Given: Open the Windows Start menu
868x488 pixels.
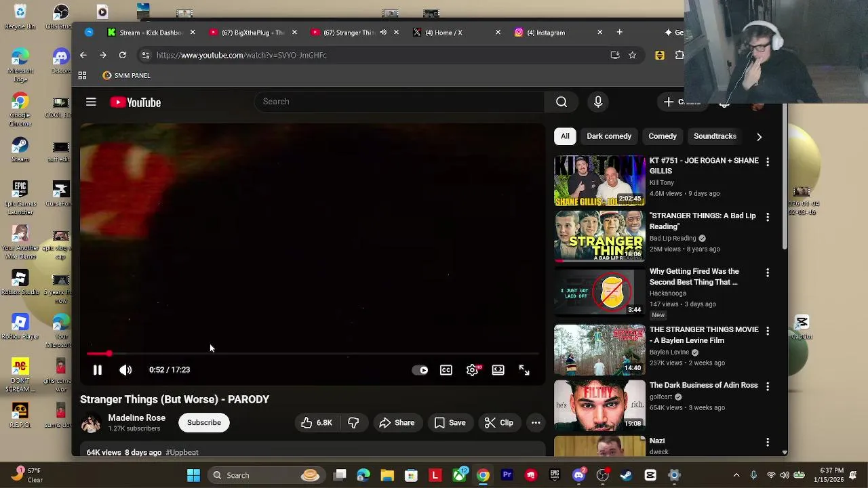Looking at the screenshot, I should (193, 475).
